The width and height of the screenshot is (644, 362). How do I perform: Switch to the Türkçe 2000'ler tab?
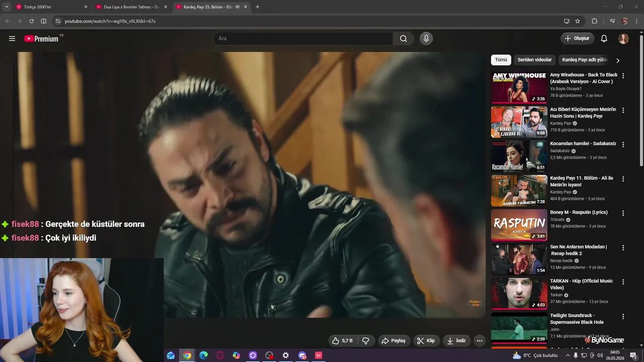[50, 7]
